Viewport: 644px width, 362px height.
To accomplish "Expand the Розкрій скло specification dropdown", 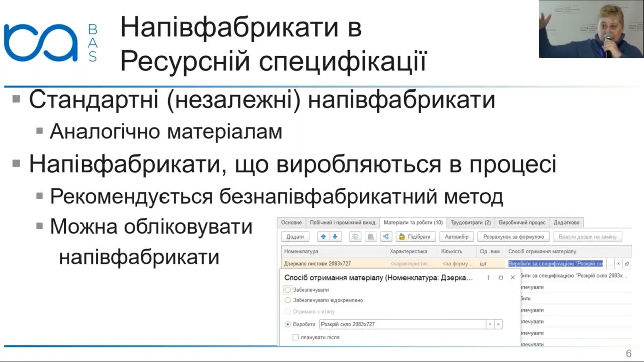I will pos(490,324).
